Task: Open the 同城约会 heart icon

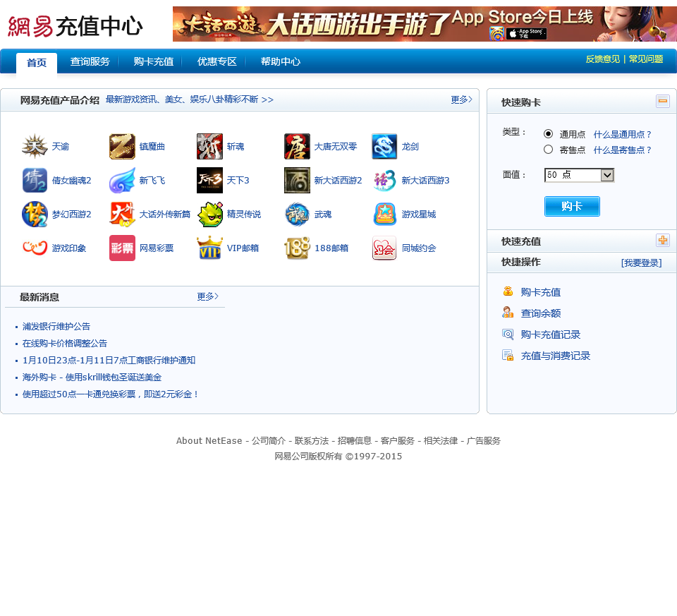Action: click(384, 248)
